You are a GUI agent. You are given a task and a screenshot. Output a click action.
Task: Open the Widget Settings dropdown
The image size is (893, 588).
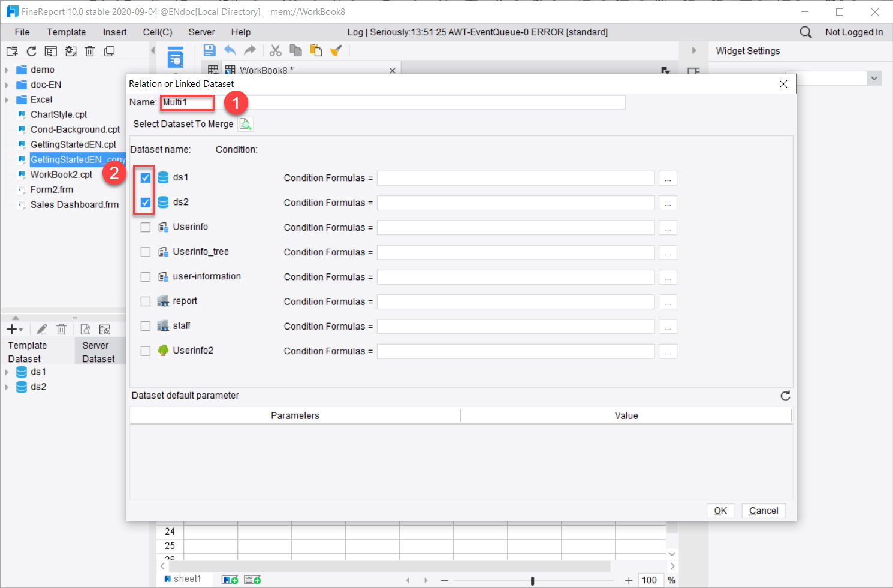(x=874, y=78)
